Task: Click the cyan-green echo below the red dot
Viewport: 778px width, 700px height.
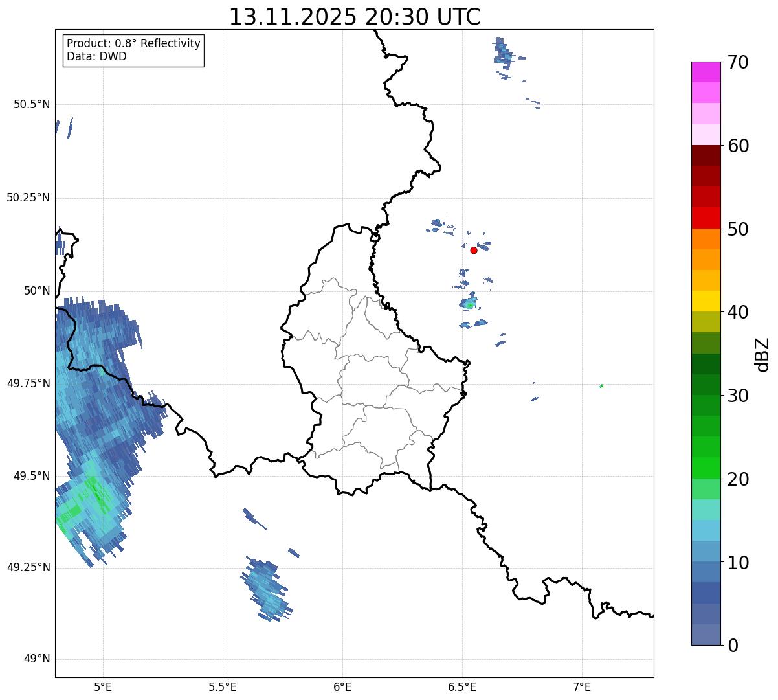Action: click(469, 304)
